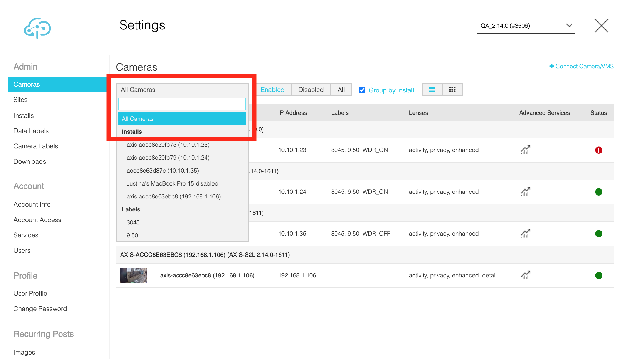Image resolution: width=626 pixels, height=364 pixels.
Task: Click the cloud logo icon
Action: click(37, 28)
